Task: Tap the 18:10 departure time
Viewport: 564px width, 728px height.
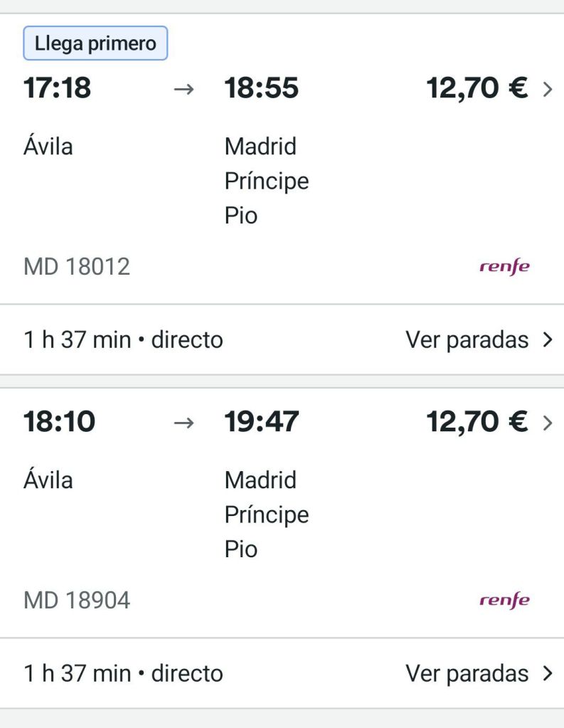Action: pos(59,422)
